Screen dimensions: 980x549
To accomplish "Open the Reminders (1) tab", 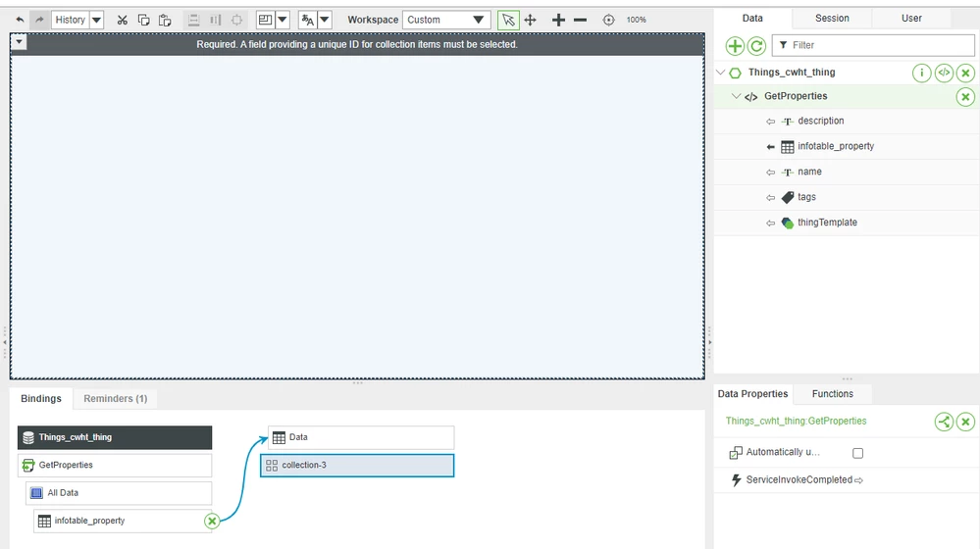I will click(116, 398).
